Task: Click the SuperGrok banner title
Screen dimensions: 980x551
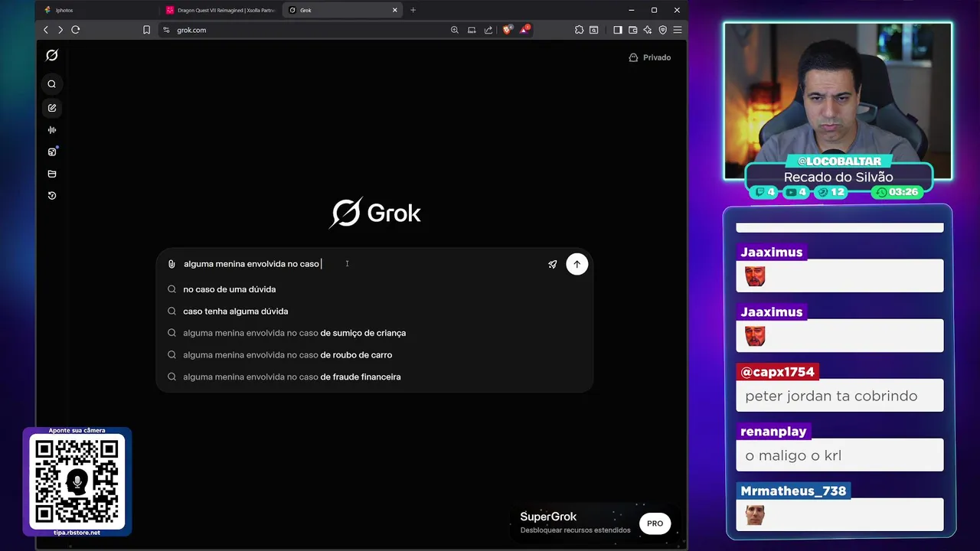Action: point(548,517)
